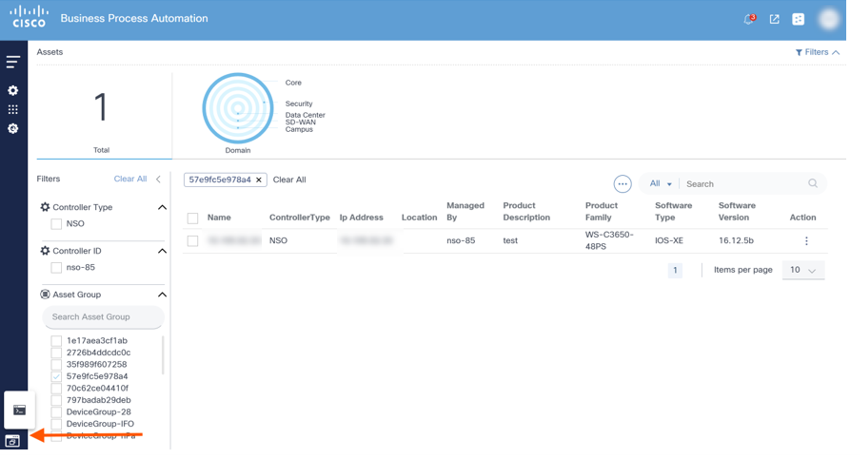The image size is (860, 455).
Task: Check asset group 797badab29deb
Action: 56,400
